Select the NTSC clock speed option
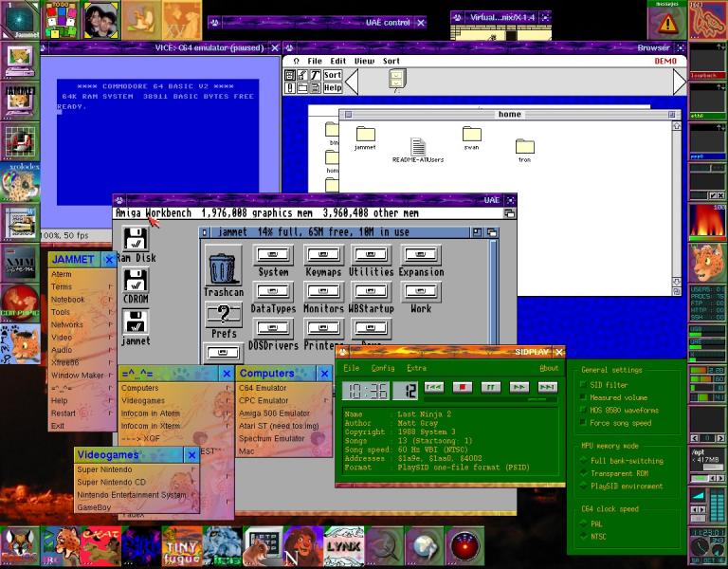 pos(583,536)
